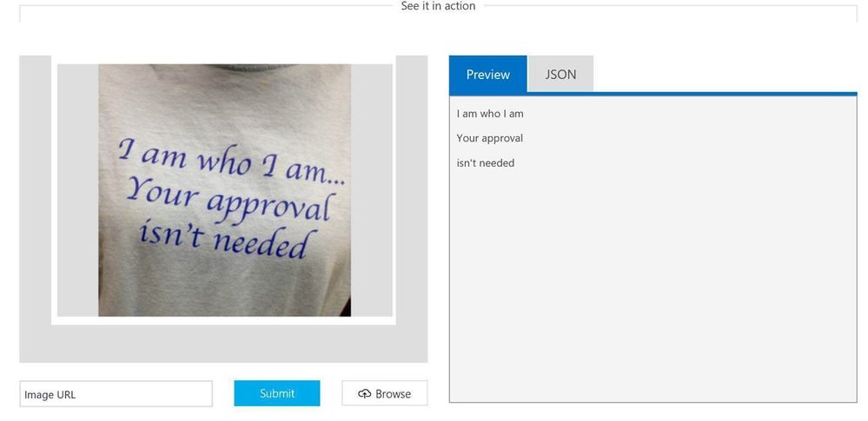Click 'Your approval' result line
Viewport: 868px width, 421px height.
[x=490, y=138]
